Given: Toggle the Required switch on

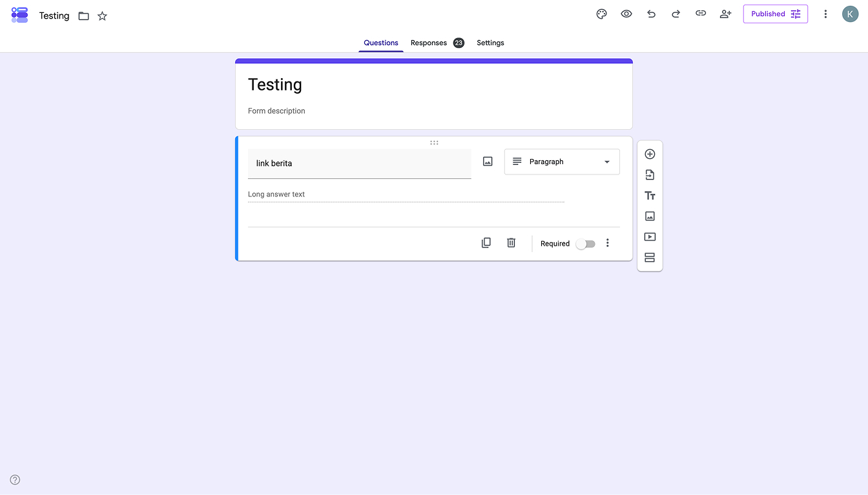Looking at the screenshot, I should pyautogui.click(x=585, y=244).
